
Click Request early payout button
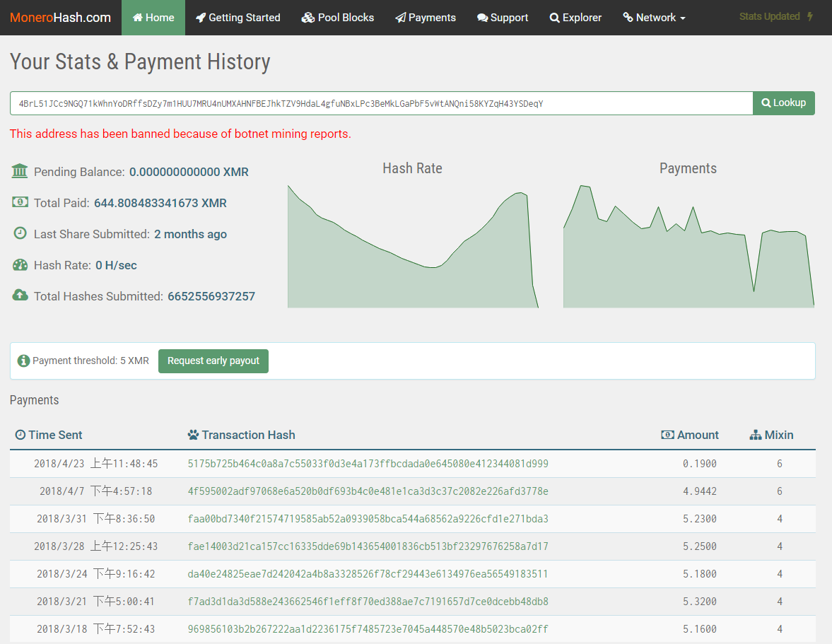pyautogui.click(x=213, y=361)
